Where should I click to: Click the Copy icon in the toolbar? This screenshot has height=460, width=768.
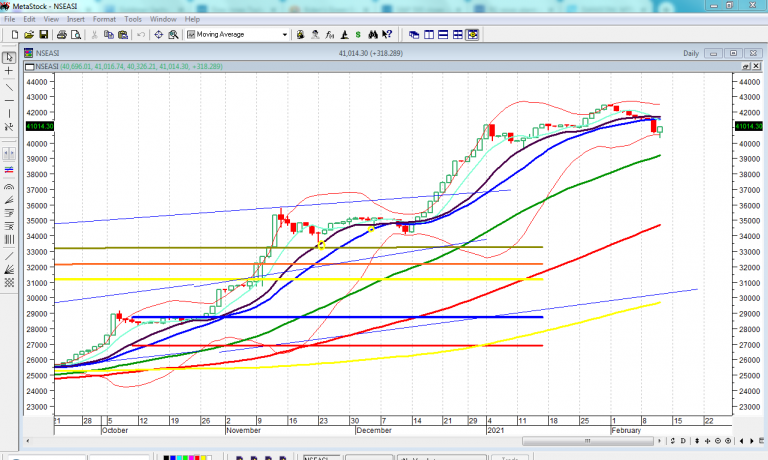coord(109,34)
